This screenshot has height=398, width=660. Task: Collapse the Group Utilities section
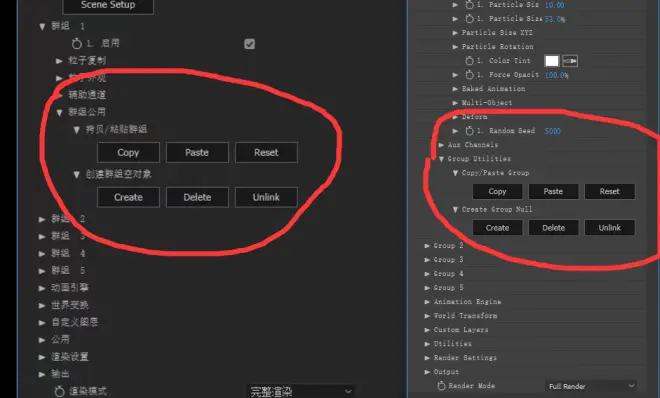coord(441,159)
